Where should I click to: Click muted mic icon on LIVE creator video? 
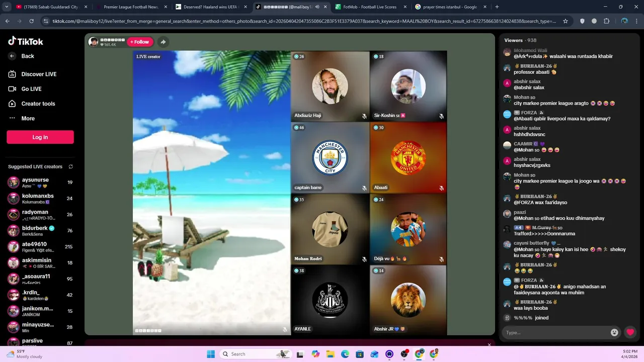pyautogui.click(x=285, y=330)
